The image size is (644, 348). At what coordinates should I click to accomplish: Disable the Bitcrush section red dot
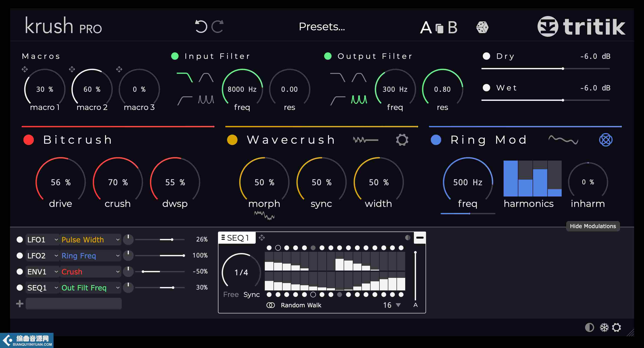pos(29,140)
